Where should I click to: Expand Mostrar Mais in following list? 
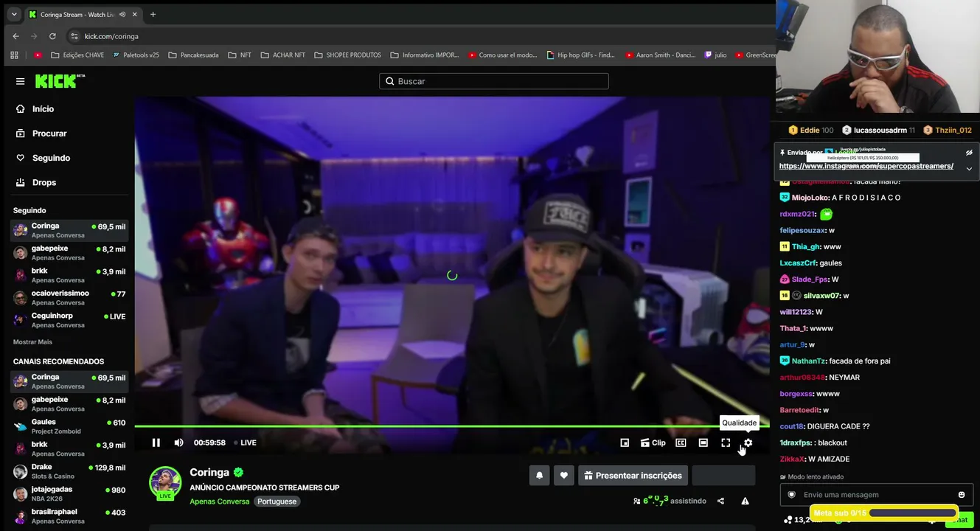pos(32,342)
